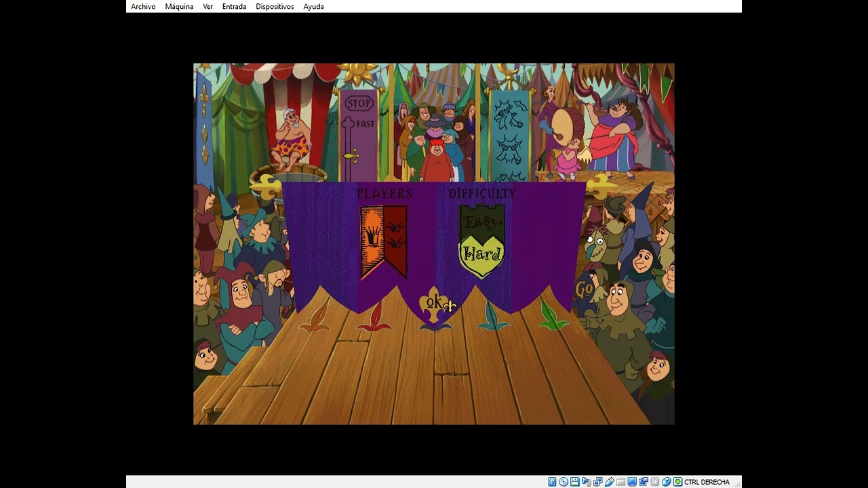
Task: Select the two player jester hats banner
Action: tap(395, 241)
